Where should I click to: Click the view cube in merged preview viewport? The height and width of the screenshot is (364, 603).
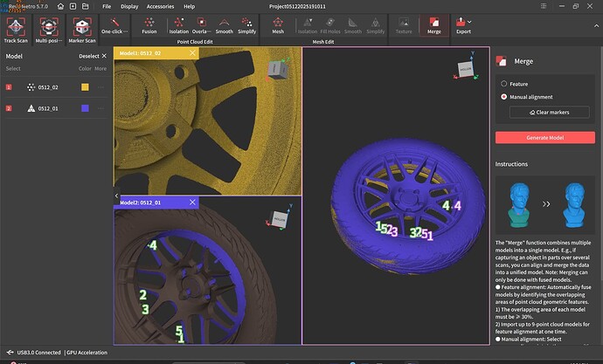coord(466,69)
